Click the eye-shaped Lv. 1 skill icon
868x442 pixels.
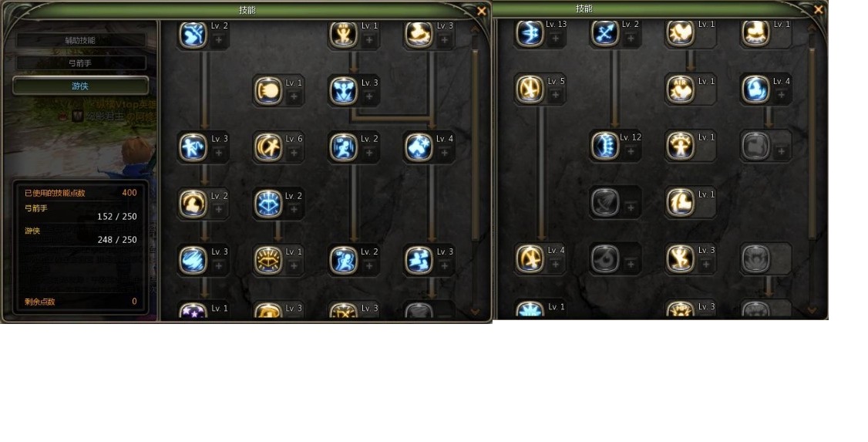pyautogui.click(x=268, y=260)
